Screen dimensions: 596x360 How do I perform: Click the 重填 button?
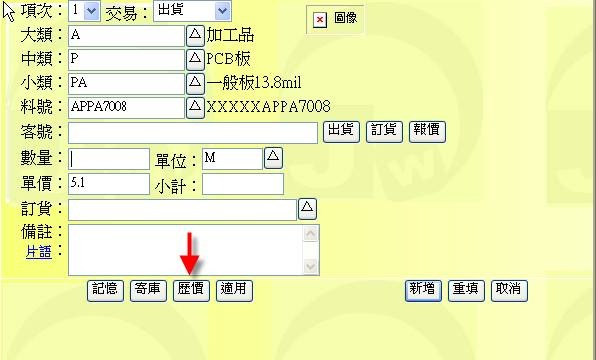pyautogui.click(x=466, y=291)
